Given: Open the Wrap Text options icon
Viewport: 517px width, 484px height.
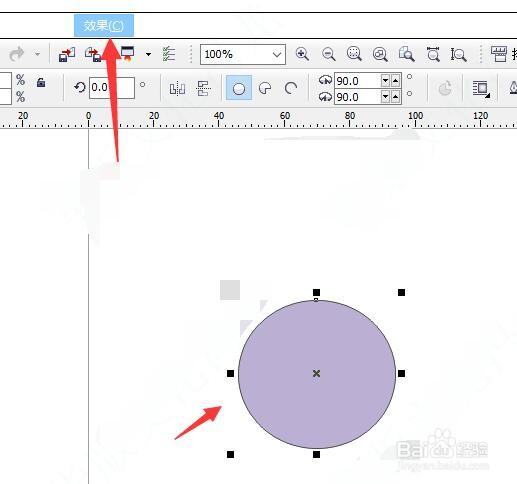Looking at the screenshot, I should click(481, 89).
